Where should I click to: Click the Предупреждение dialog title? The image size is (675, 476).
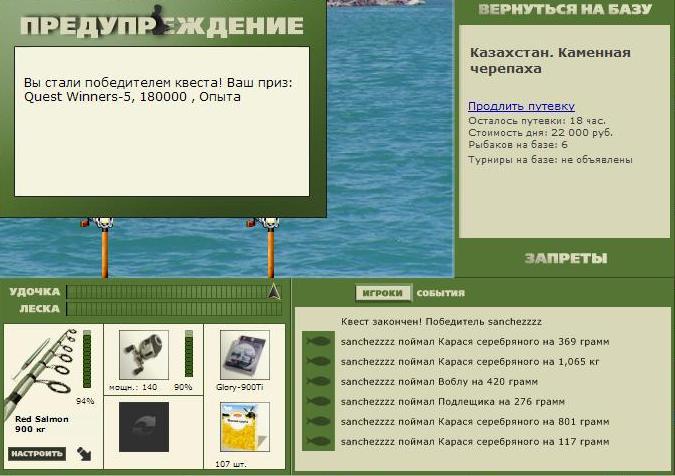tap(162, 25)
